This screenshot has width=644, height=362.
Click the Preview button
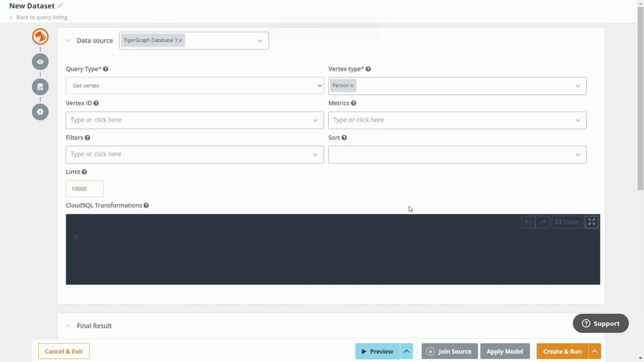pyautogui.click(x=377, y=351)
